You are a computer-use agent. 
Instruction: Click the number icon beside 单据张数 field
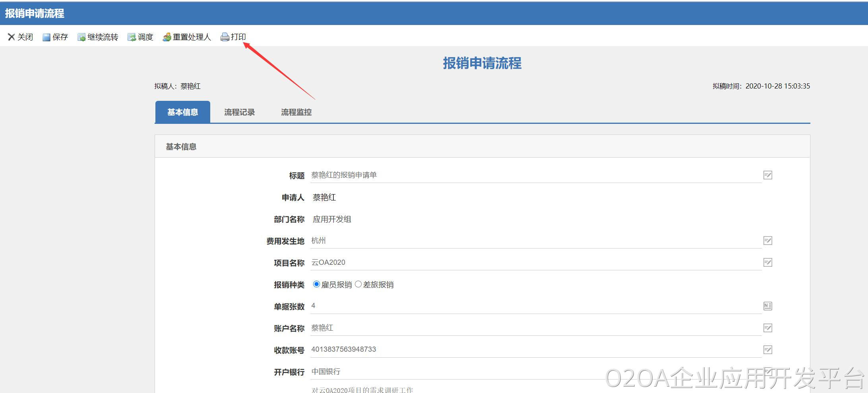coord(767,306)
